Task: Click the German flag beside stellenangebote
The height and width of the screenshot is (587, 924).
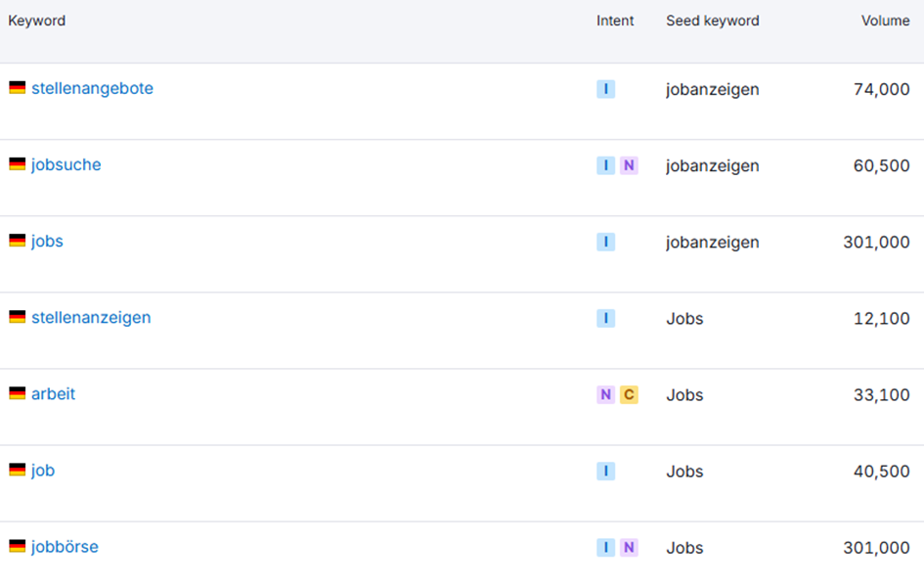Action: 17,88
